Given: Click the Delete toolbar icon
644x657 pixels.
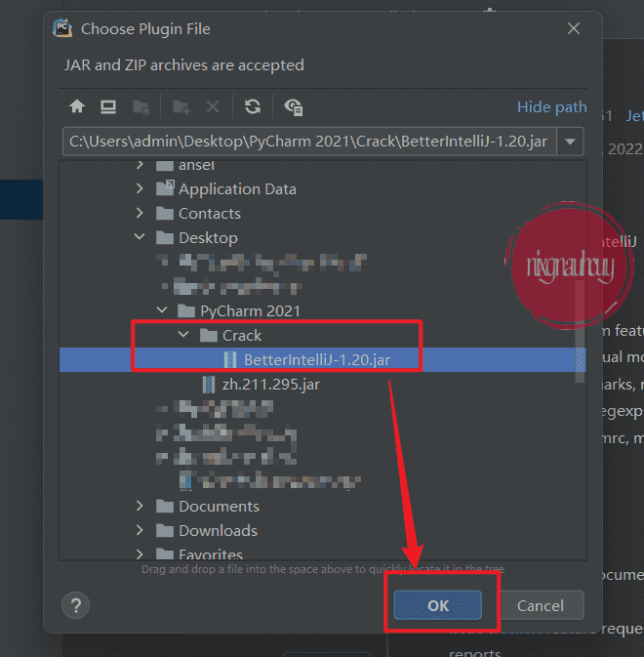Looking at the screenshot, I should click(213, 106).
